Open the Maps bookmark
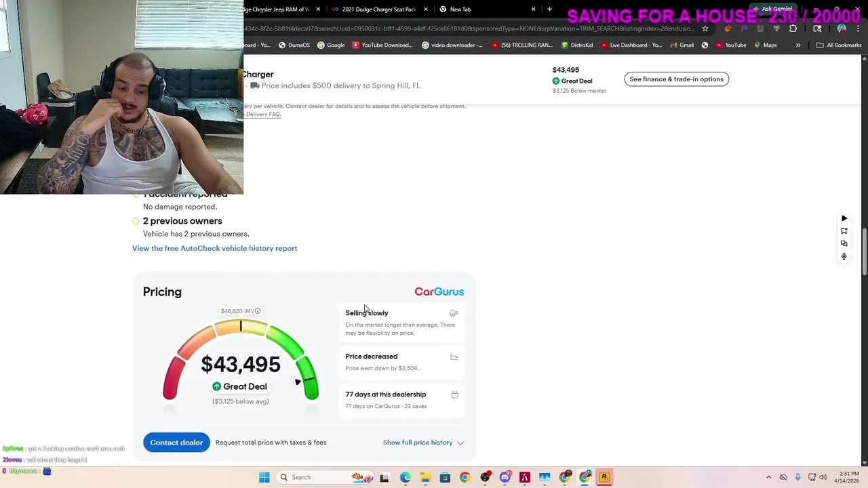The width and height of the screenshot is (868, 488). tap(765, 45)
